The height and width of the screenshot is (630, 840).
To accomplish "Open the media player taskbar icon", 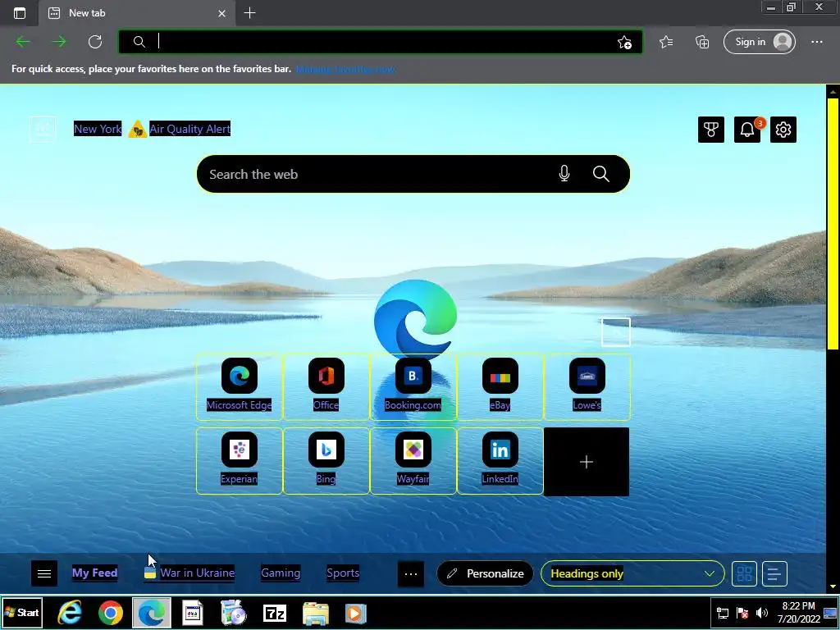I will (x=355, y=613).
